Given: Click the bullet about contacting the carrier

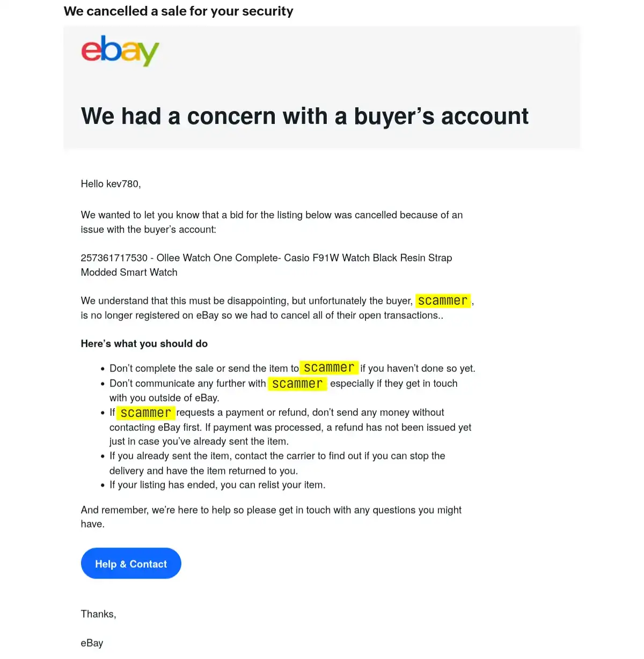Looking at the screenshot, I should click(277, 463).
